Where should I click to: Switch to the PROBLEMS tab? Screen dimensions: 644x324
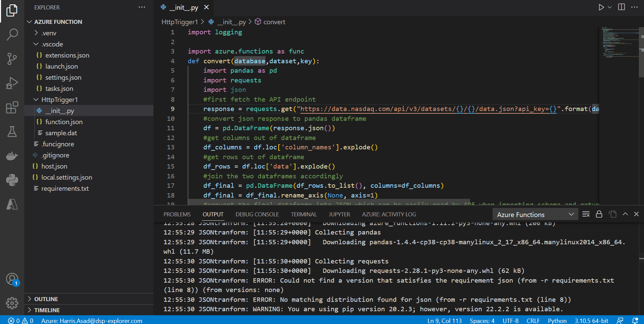click(177, 214)
